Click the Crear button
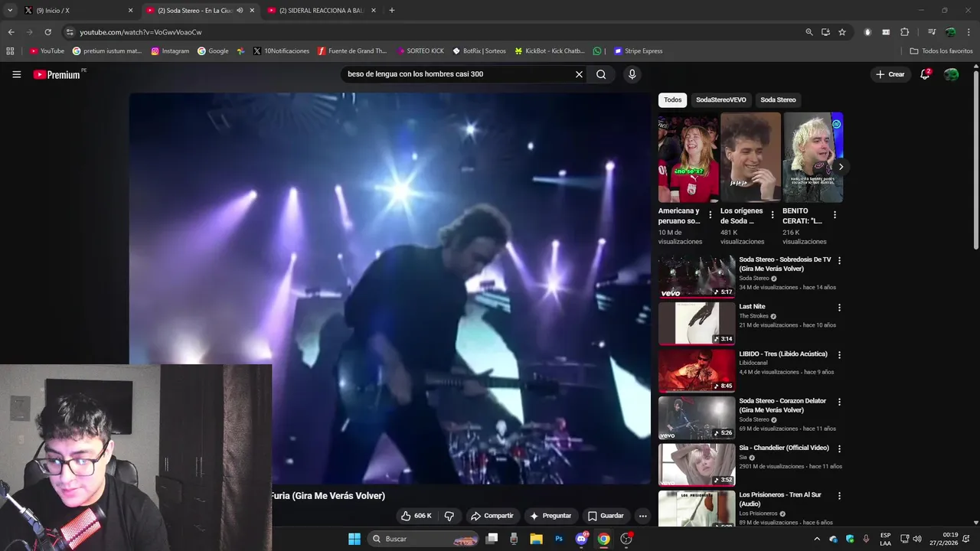 pos(890,74)
